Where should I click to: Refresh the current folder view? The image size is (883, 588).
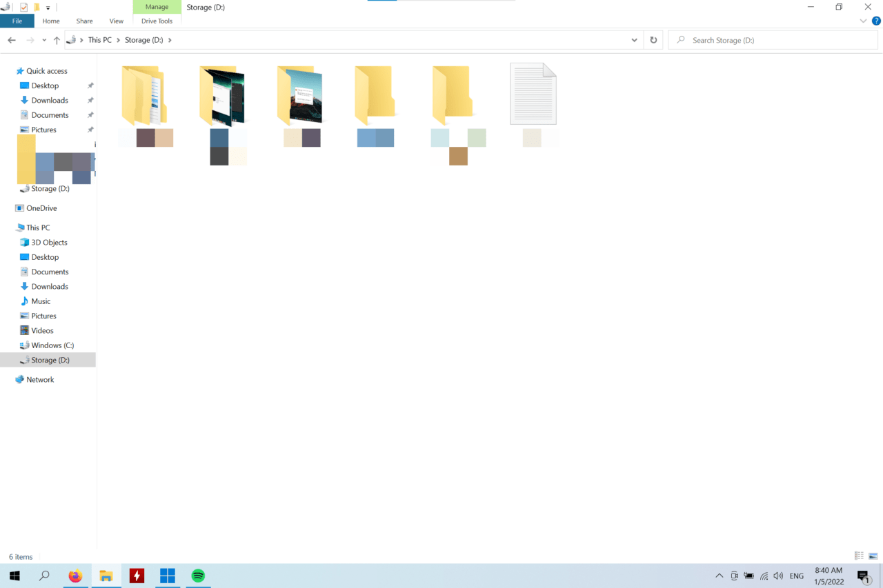[x=653, y=39]
